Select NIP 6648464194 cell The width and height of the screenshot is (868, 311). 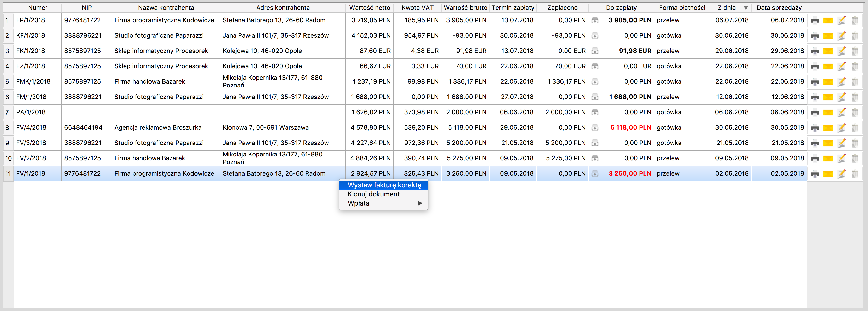coord(87,127)
